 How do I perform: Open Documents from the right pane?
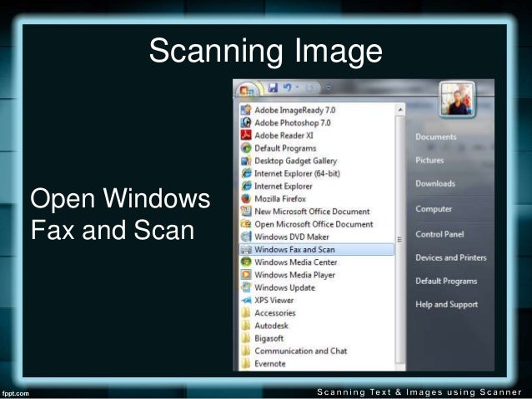pyautogui.click(x=436, y=137)
